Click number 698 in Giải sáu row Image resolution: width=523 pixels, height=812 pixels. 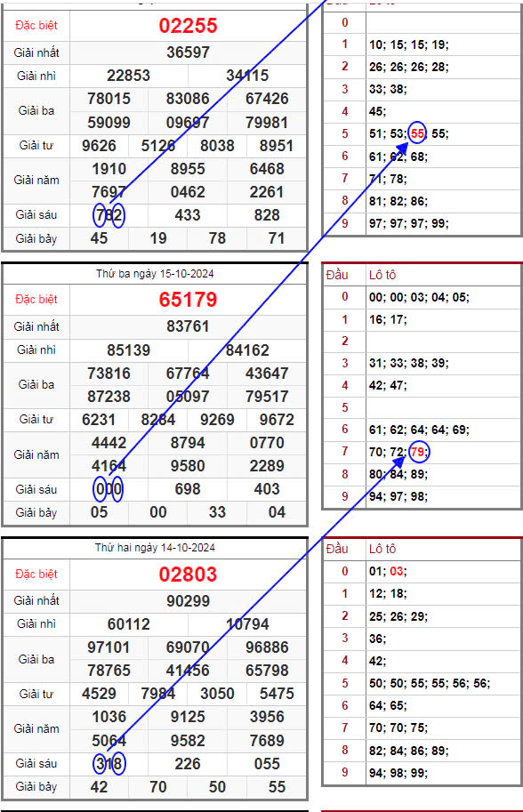(188, 489)
